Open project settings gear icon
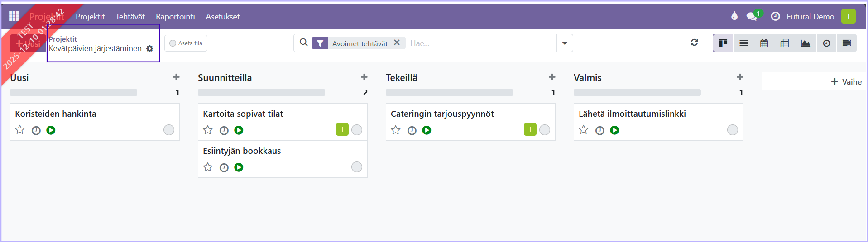The width and height of the screenshot is (868, 242). tap(150, 49)
